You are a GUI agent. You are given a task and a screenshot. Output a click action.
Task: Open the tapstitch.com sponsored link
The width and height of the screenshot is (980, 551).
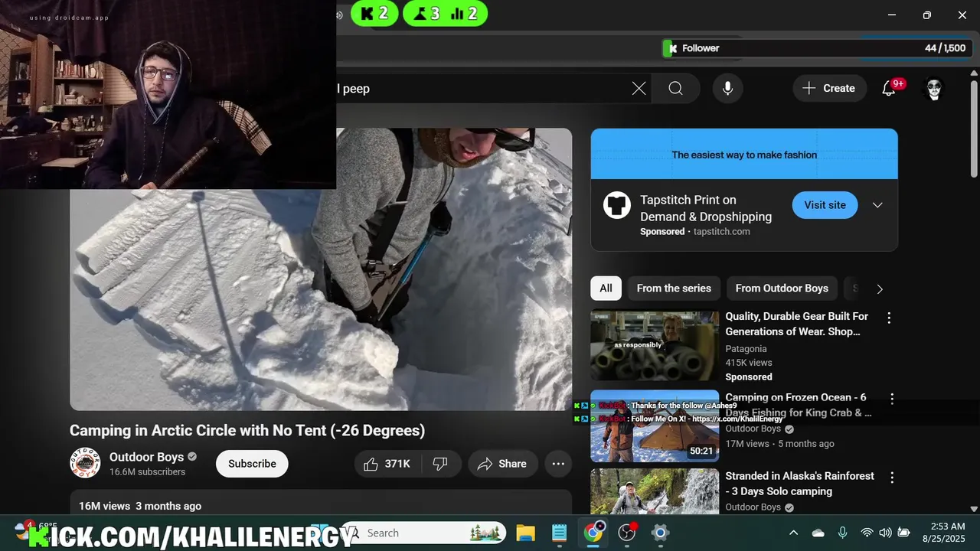pyautogui.click(x=721, y=232)
